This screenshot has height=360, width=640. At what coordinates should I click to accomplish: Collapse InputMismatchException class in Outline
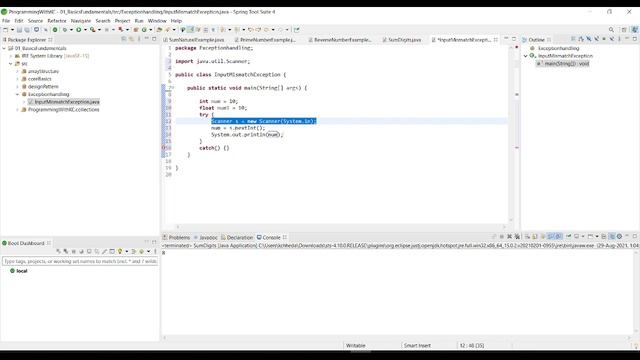[x=526, y=56]
